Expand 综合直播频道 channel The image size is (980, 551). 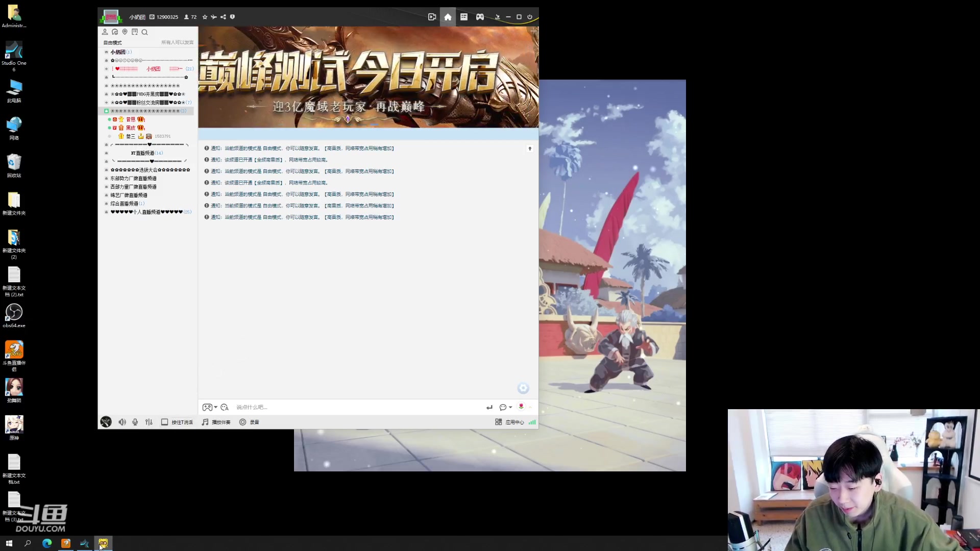(x=124, y=204)
